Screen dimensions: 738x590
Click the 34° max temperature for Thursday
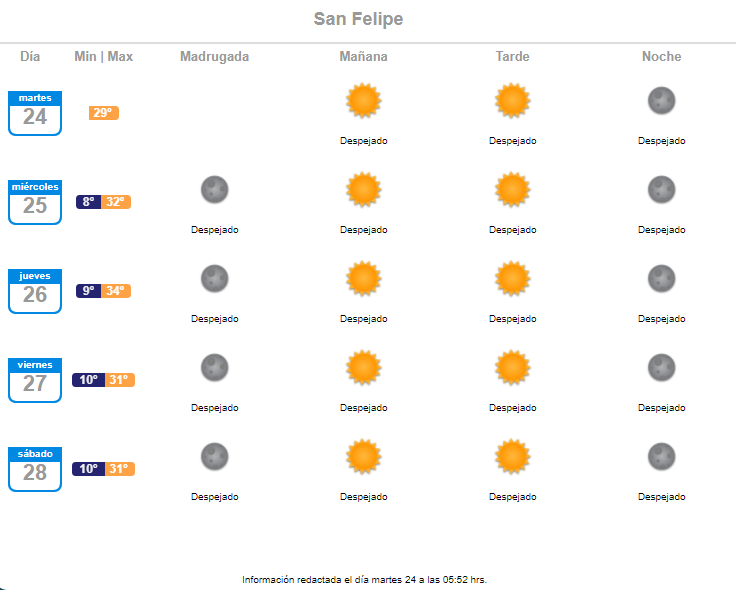point(116,291)
